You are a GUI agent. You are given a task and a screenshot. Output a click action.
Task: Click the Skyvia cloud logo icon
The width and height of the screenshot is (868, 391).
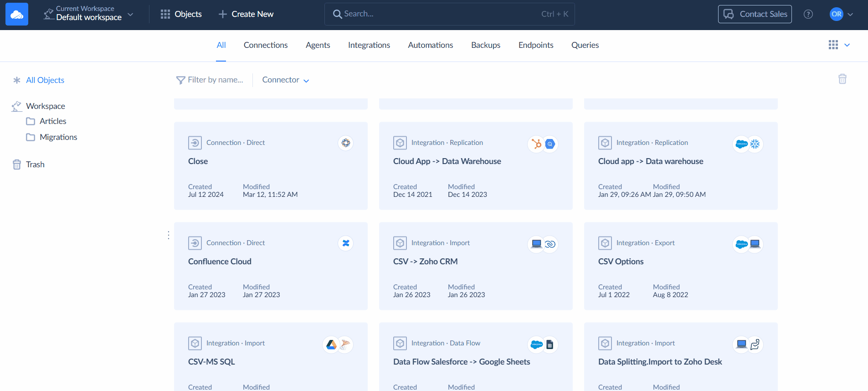pos(17,14)
